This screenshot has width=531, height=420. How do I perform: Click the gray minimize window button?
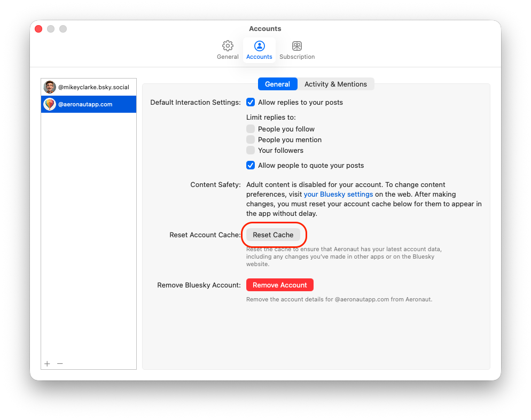[x=51, y=29]
